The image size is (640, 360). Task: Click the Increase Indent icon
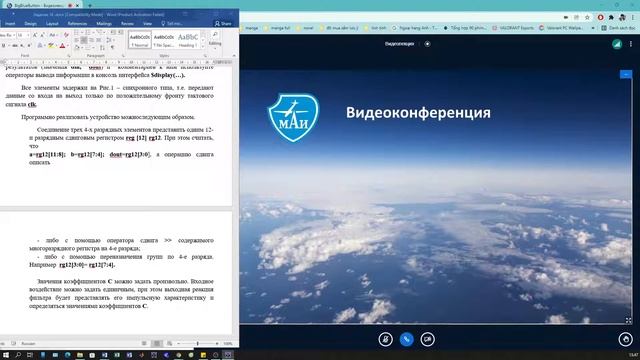pyautogui.click(x=120, y=32)
